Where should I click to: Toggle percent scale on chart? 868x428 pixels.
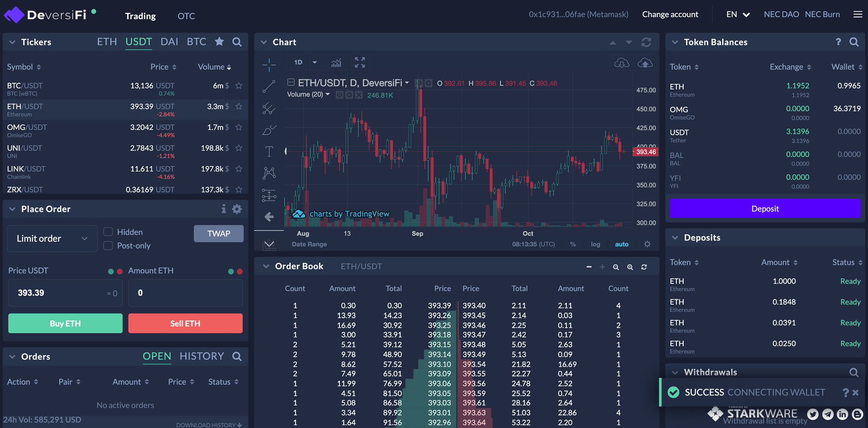[x=573, y=244]
